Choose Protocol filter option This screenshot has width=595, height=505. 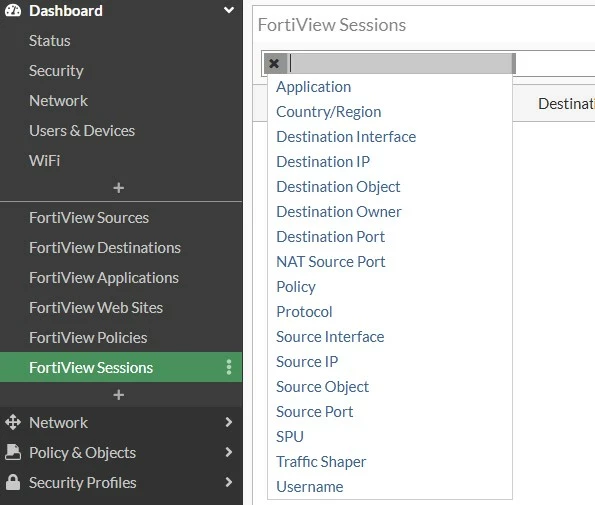(304, 312)
